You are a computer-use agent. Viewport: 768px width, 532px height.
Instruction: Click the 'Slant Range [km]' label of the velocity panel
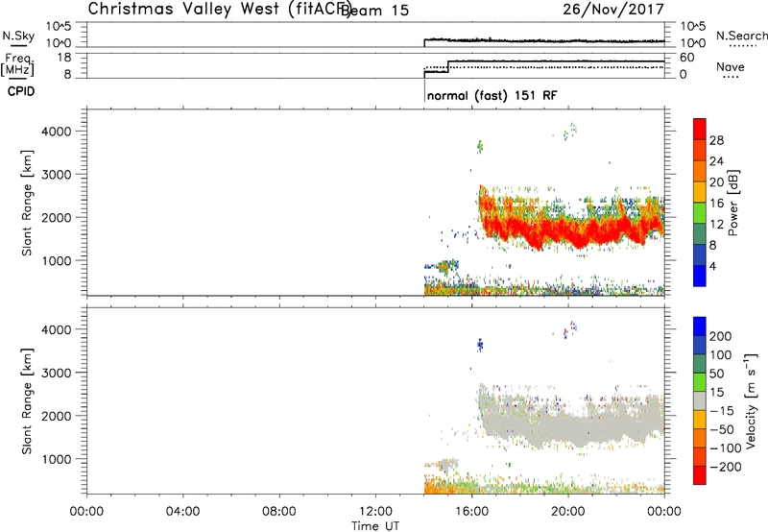pos(27,400)
